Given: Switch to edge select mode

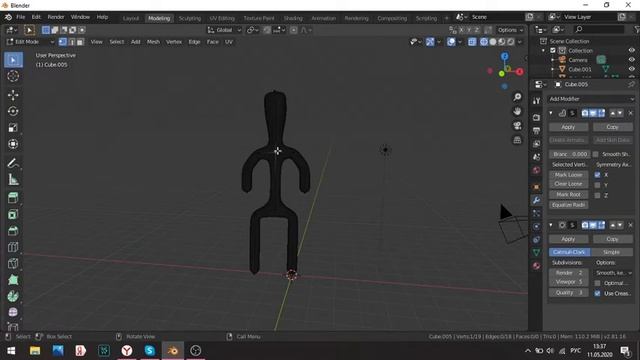Looking at the screenshot, I should click(x=71, y=42).
